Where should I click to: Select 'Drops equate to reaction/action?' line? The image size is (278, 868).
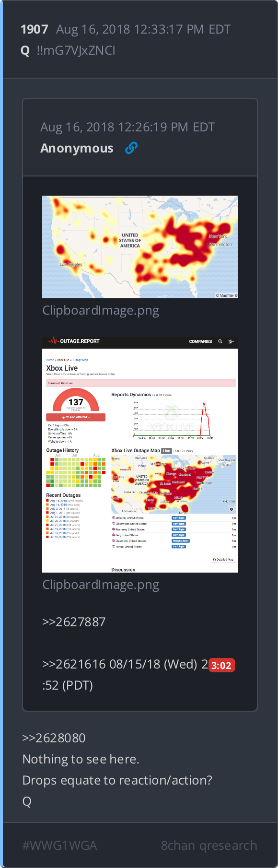117,780
